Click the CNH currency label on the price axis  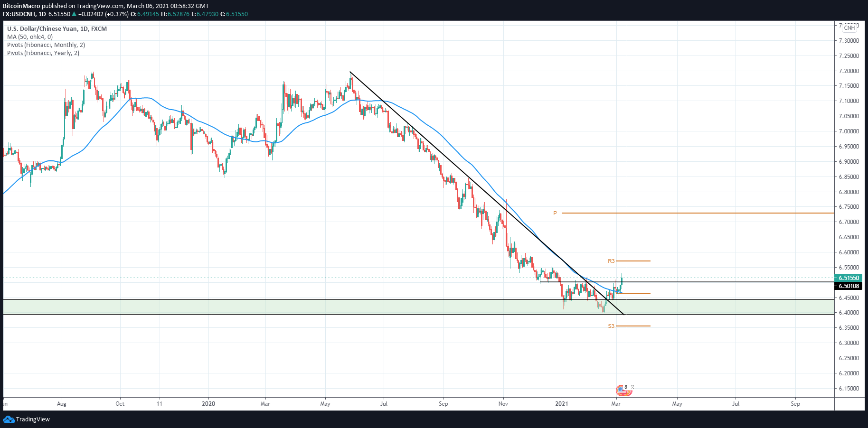(849, 28)
